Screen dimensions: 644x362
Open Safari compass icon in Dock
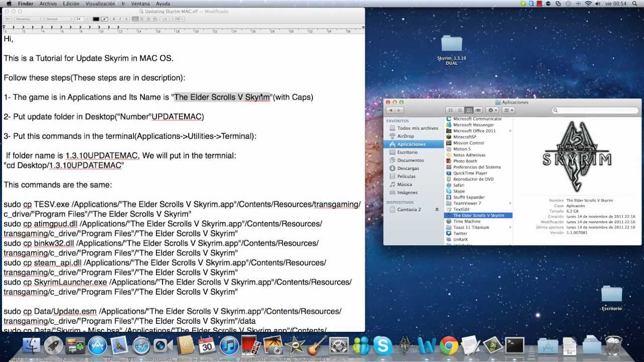point(141,346)
